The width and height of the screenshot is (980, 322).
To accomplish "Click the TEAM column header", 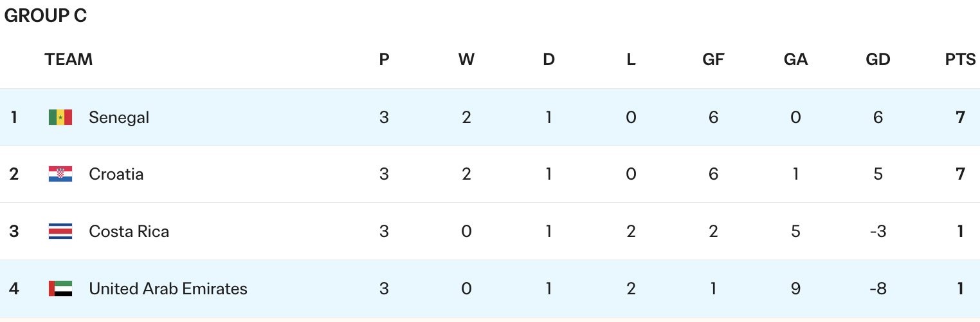I will tap(69, 60).
